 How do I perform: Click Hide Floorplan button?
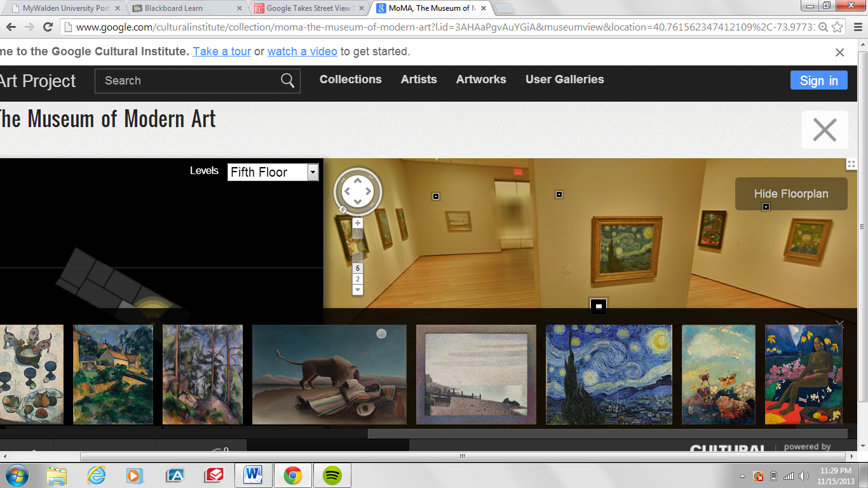(791, 194)
